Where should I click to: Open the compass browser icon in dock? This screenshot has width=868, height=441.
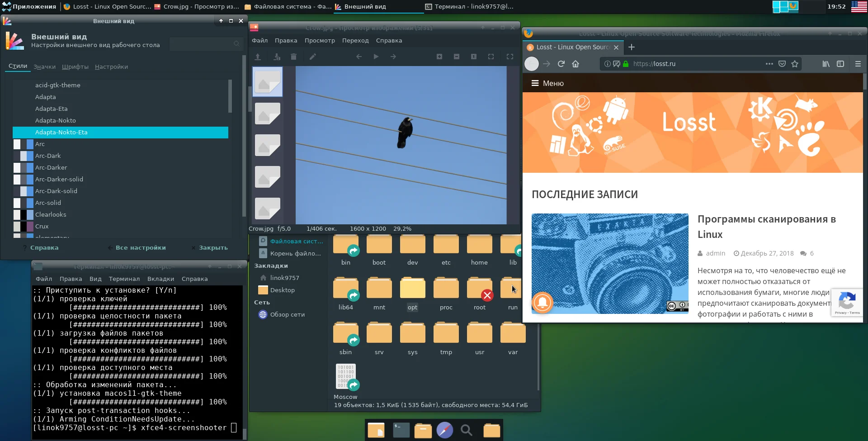444,430
